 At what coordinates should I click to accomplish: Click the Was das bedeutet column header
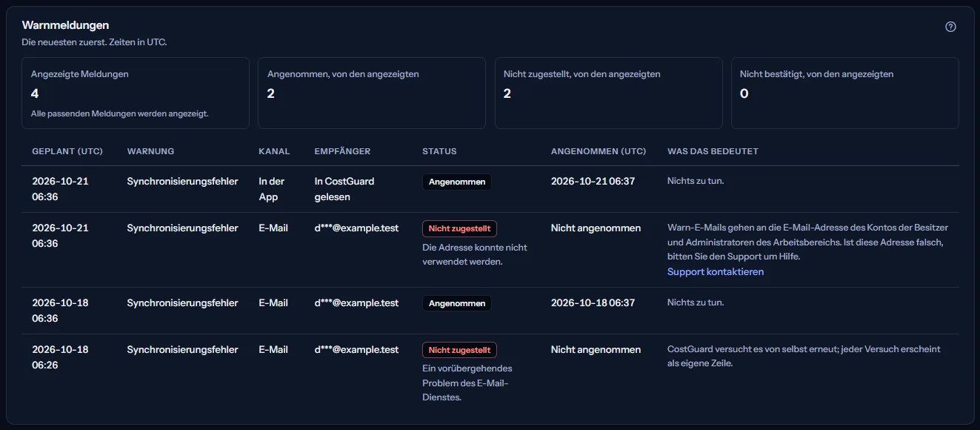(713, 151)
